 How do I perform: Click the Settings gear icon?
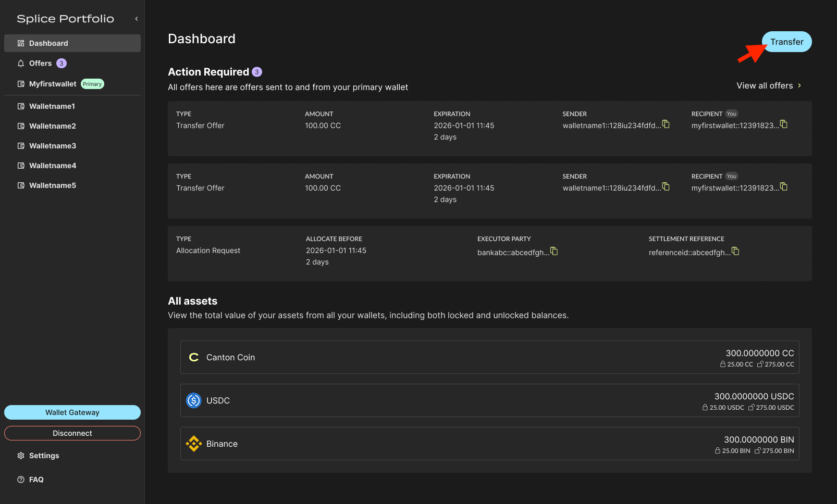click(x=21, y=456)
